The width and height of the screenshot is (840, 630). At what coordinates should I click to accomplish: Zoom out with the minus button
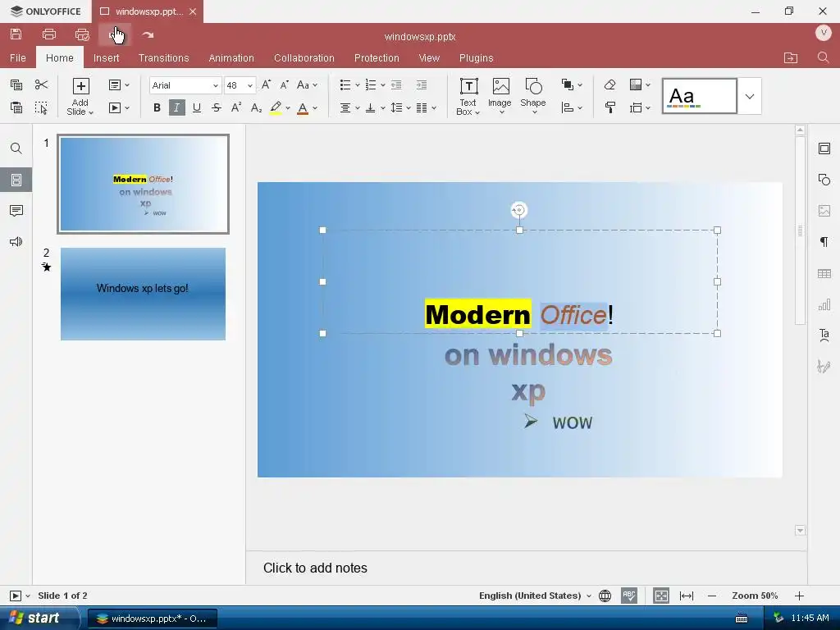coord(711,596)
